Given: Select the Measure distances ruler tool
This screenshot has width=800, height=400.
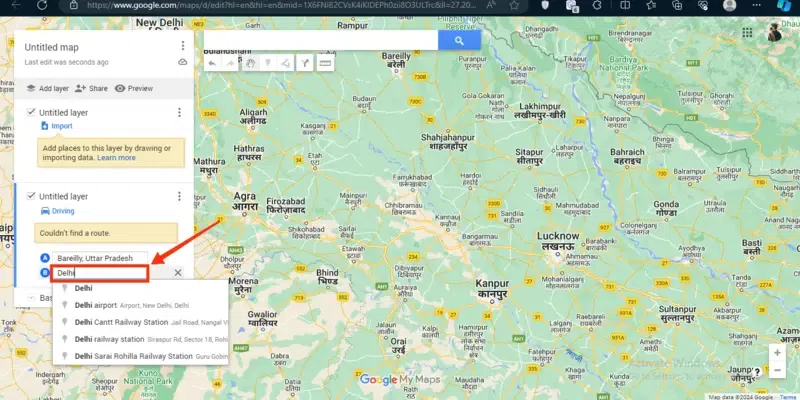Looking at the screenshot, I should click(325, 63).
